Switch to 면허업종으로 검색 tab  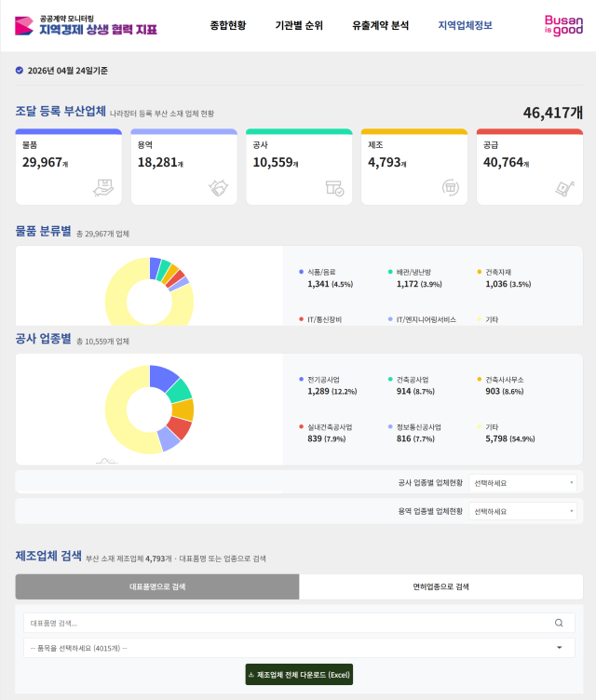coord(440,586)
